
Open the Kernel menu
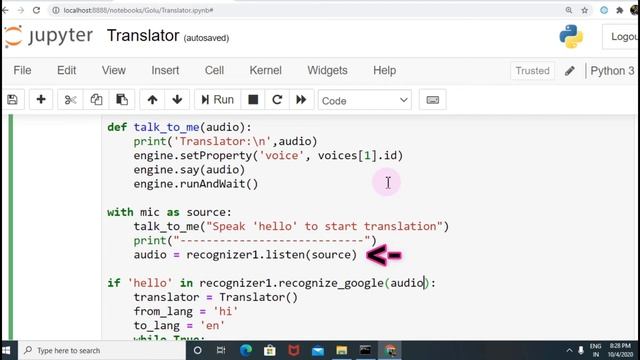point(265,70)
